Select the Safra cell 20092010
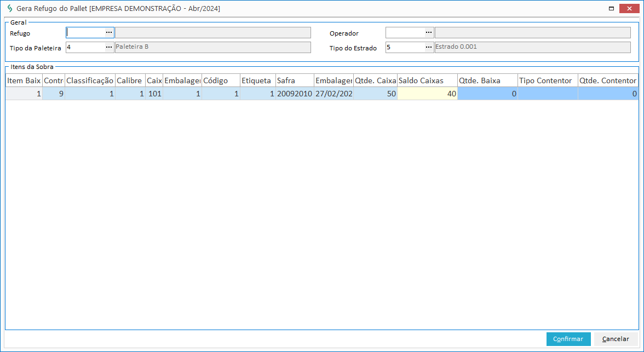The width and height of the screenshot is (644, 352). [x=295, y=94]
